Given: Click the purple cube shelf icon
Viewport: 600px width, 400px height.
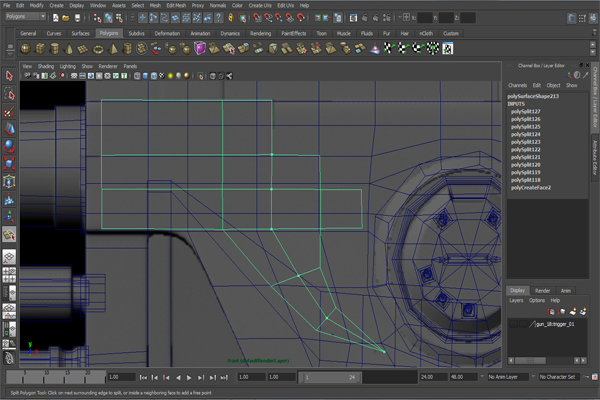Looking at the screenshot, I should click(x=200, y=49).
